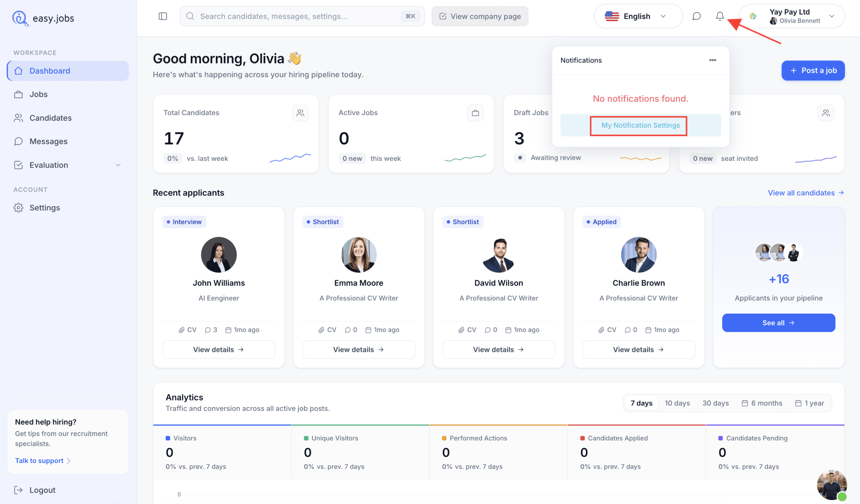860x504 pixels.
Task: Click John Williams profile photo
Action: click(218, 255)
